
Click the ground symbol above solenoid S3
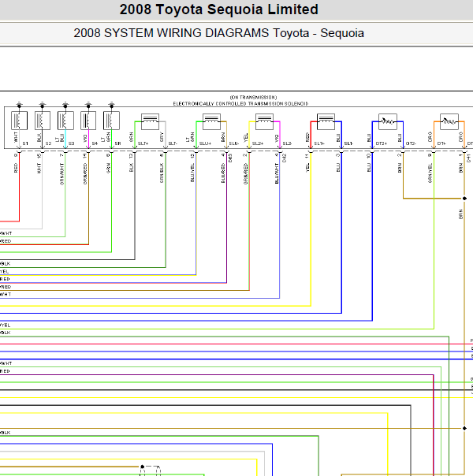[65, 104]
